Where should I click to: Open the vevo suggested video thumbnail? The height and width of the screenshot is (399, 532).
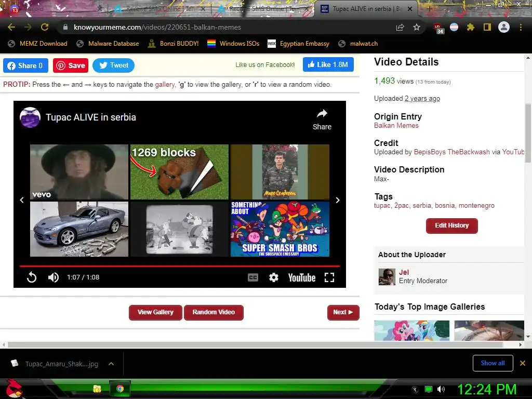(79, 172)
